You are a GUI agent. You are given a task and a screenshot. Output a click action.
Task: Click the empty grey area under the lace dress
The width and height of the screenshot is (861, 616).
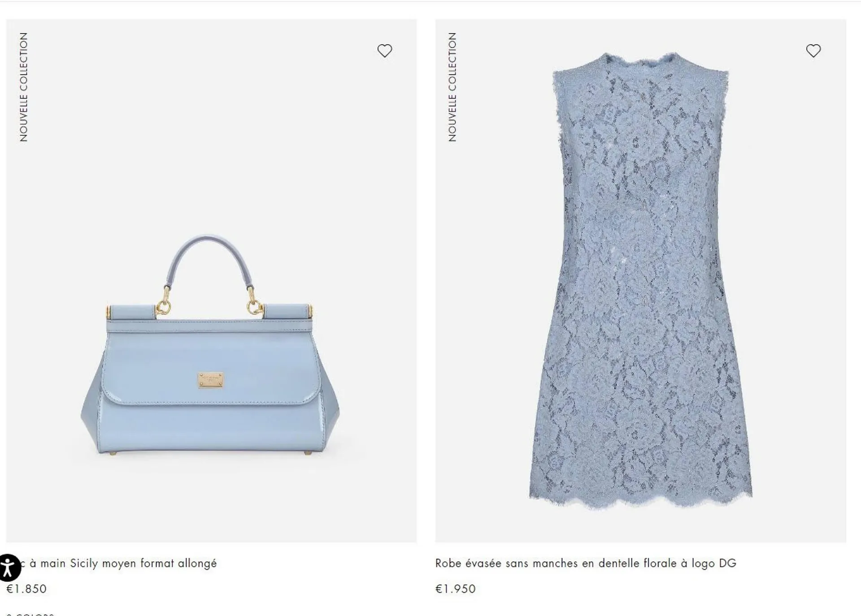640,527
